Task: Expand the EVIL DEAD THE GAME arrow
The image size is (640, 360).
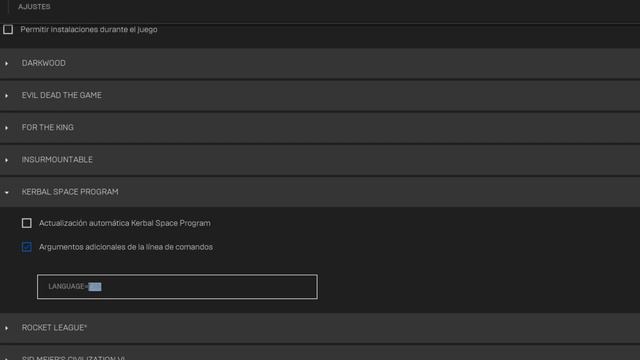Action: pyautogui.click(x=7, y=96)
